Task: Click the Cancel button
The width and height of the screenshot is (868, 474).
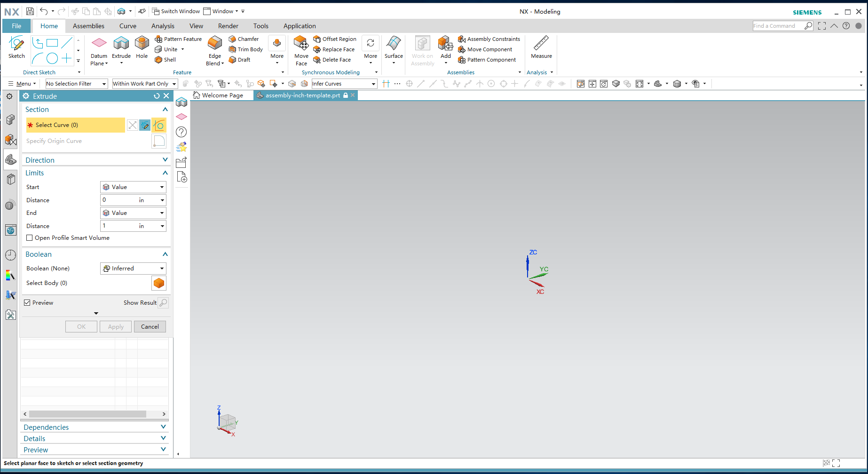Action: 150,327
